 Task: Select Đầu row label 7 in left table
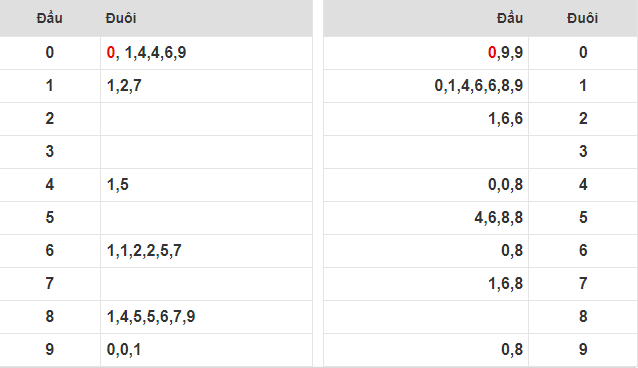50,284
